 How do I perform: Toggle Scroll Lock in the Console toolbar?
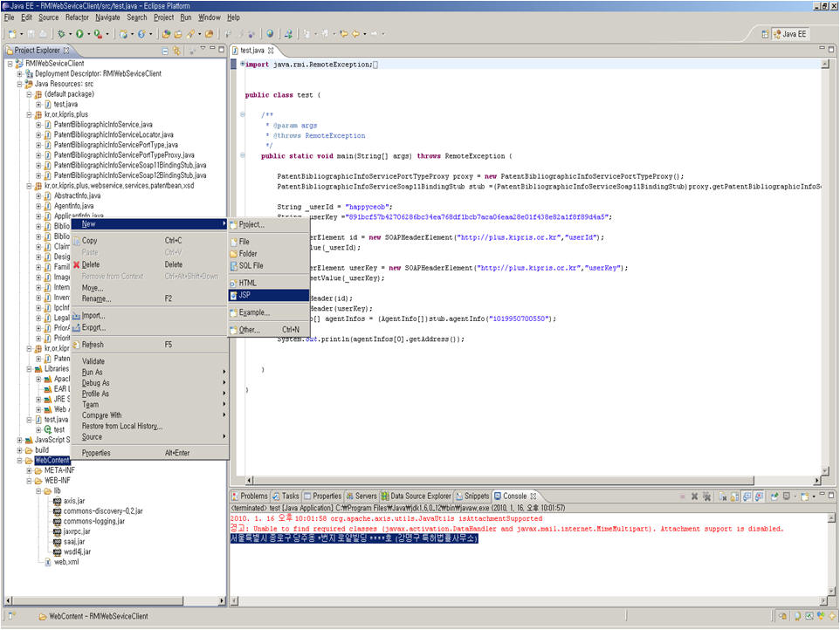point(735,496)
